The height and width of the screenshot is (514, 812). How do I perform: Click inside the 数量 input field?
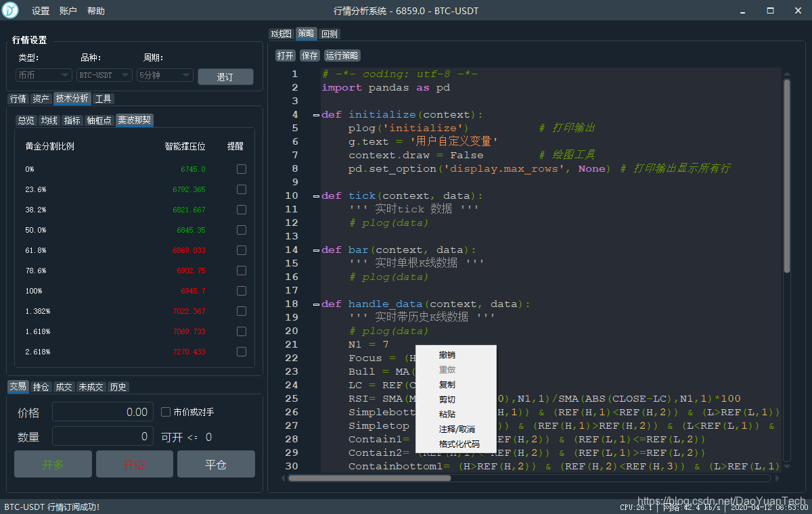pyautogui.click(x=102, y=436)
